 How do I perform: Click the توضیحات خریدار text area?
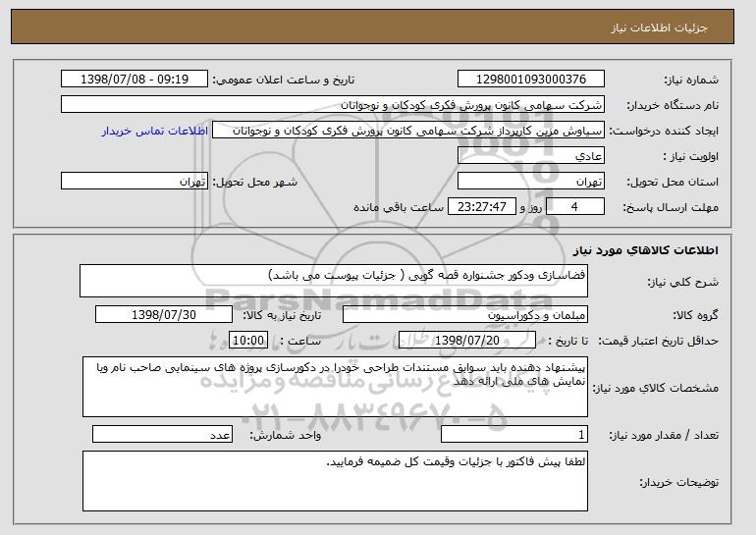click(x=335, y=481)
